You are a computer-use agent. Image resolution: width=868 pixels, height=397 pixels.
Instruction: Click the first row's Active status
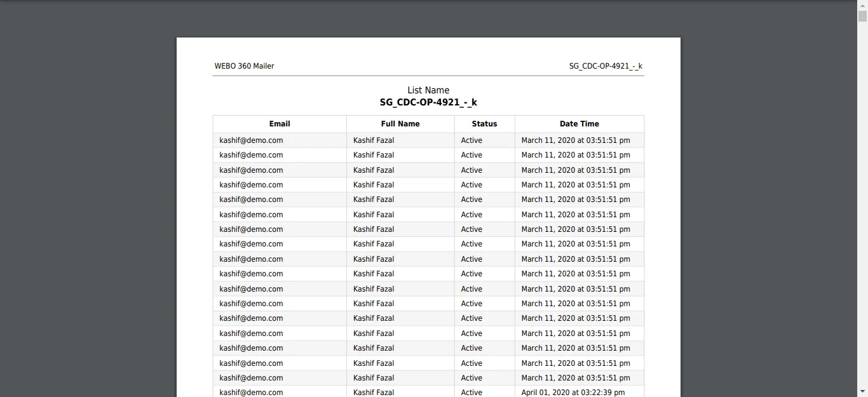[471, 140]
